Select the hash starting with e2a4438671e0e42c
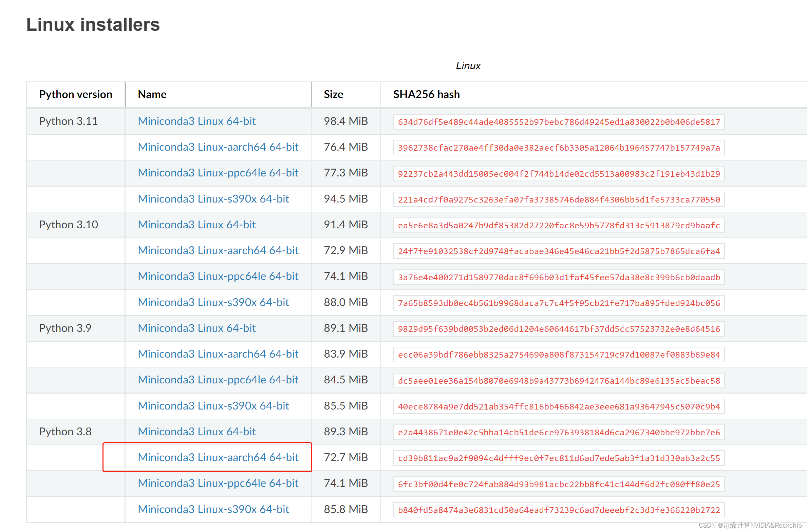 pos(559,432)
